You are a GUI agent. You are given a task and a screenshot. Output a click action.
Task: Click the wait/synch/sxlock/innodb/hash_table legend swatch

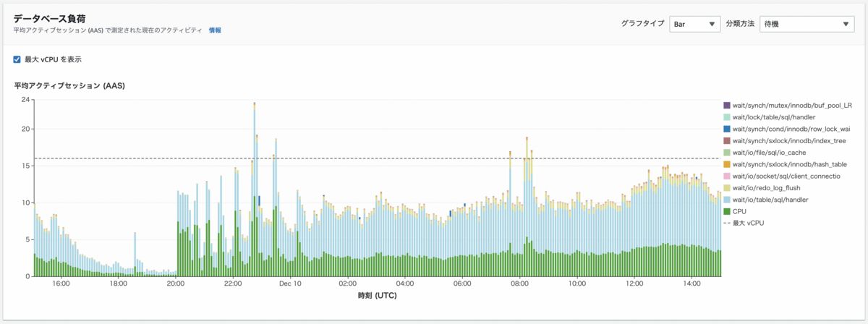point(727,164)
